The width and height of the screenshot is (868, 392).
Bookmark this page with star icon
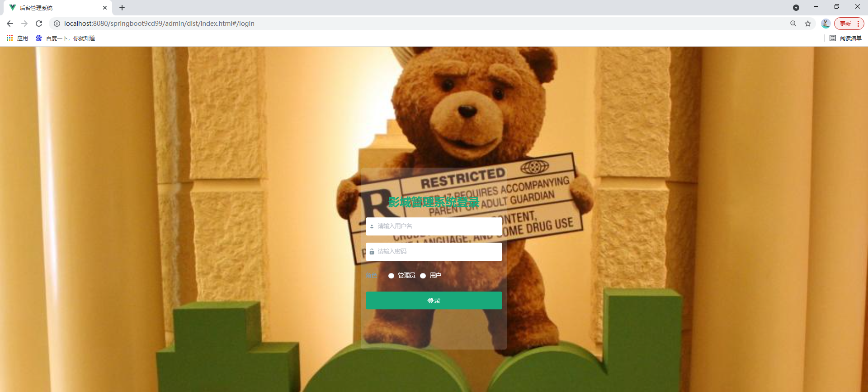[x=808, y=24]
